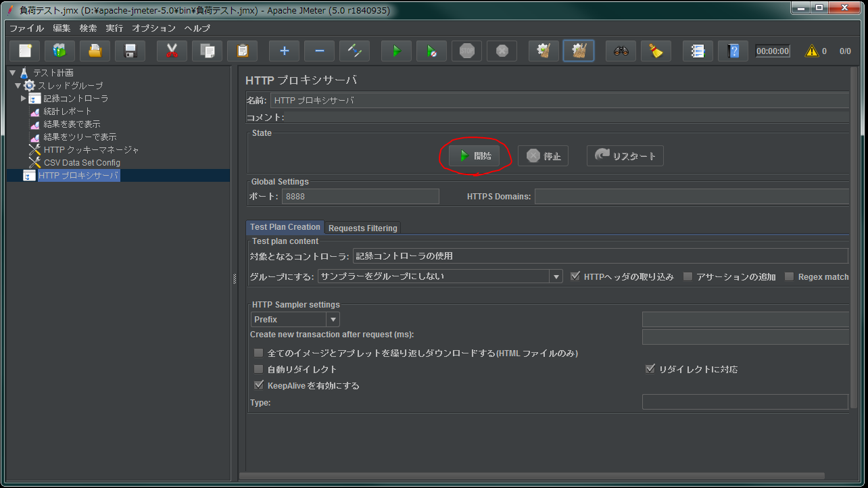Click the ポート input field showing 8888

(360, 196)
